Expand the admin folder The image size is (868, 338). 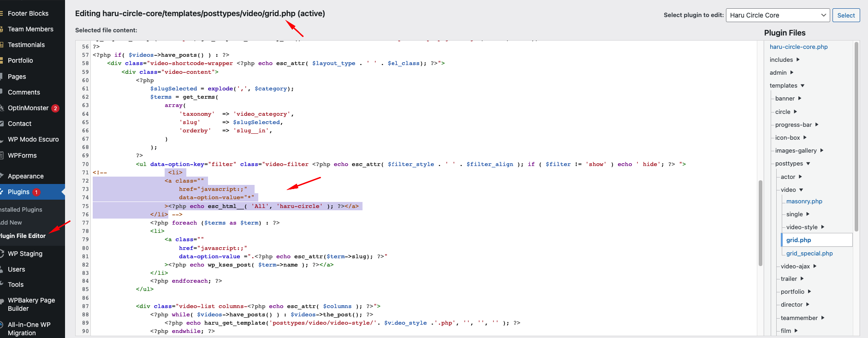(x=781, y=72)
